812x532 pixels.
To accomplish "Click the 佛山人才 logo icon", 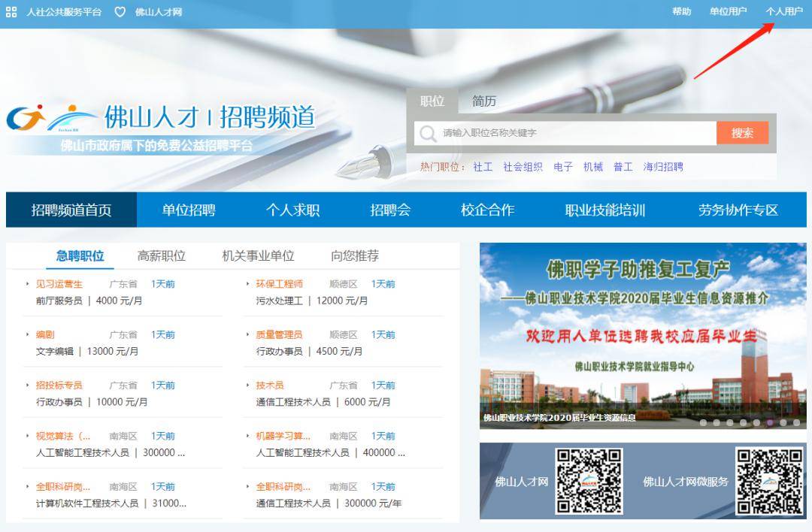I will click(x=26, y=117).
